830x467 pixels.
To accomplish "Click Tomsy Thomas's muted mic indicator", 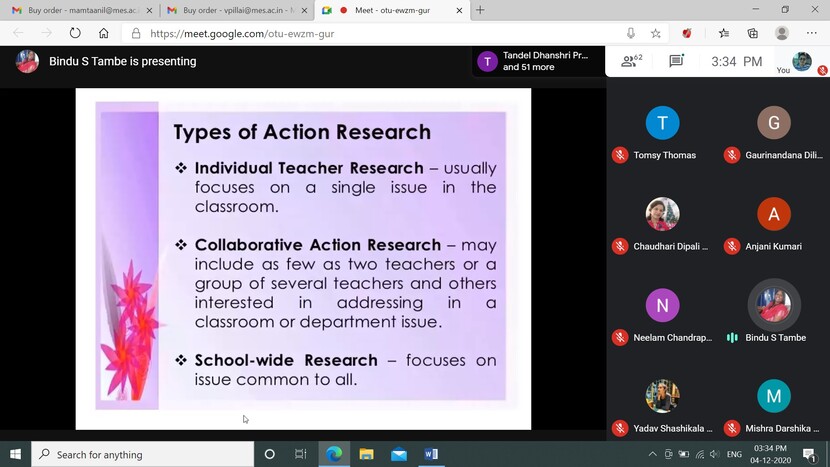I will pyautogui.click(x=620, y=155).
